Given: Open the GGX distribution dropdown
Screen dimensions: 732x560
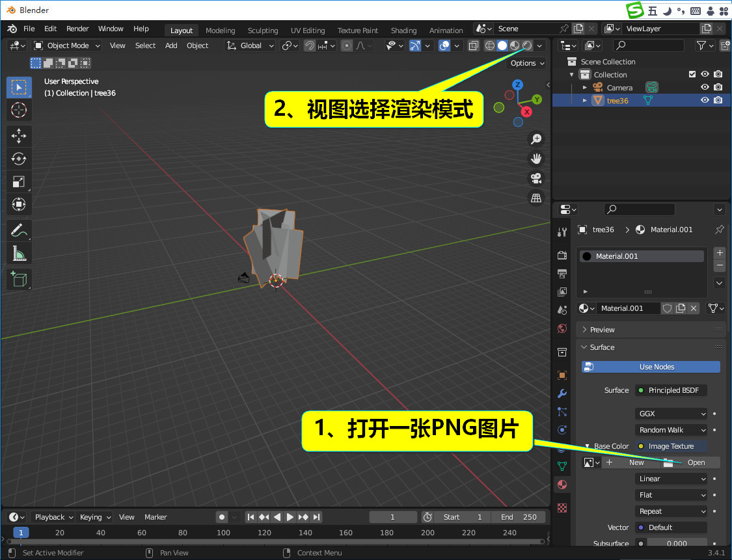Looking at the screenshot, I should pos(671,414).
